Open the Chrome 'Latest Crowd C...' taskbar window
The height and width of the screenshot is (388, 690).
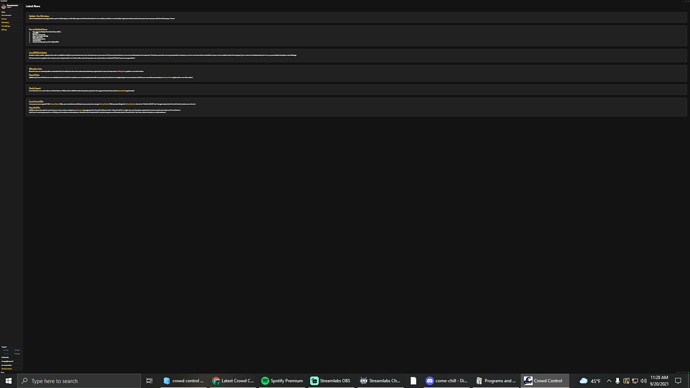coord(233,381)
